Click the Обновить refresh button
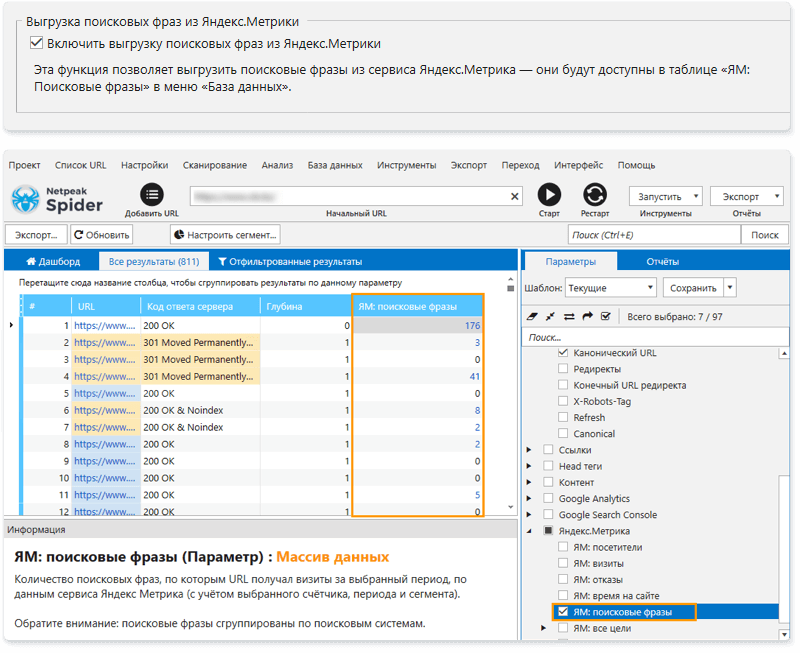 [x=102, y=235]
